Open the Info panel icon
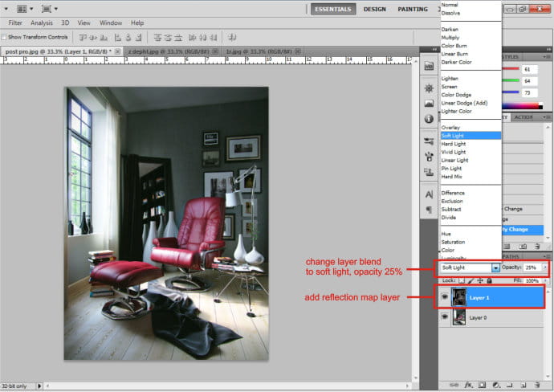This screenshot has height=392, width=554. click(429, 119)
